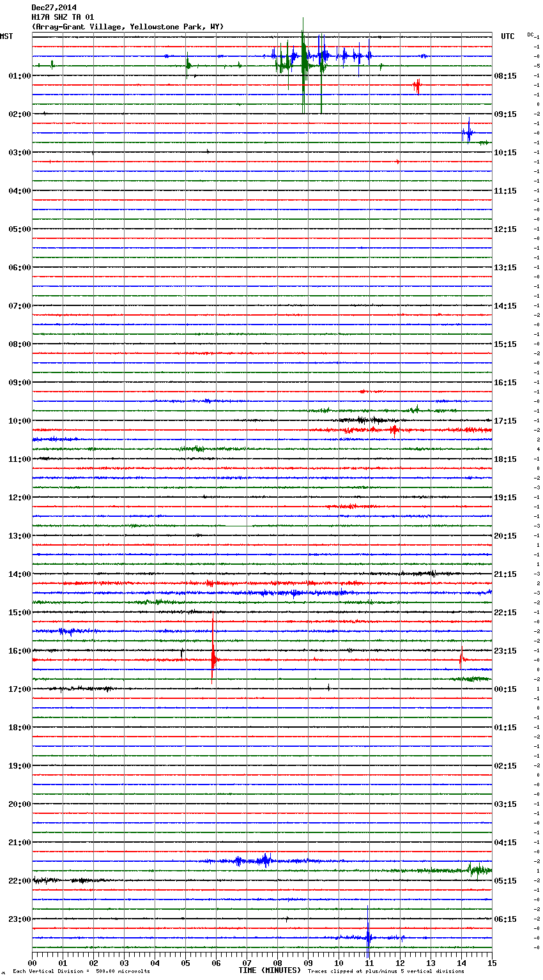The height and width of the screenshot is (980, 543).
Task: Click minute tick label 03 on bottom axis
Action: 124,963
